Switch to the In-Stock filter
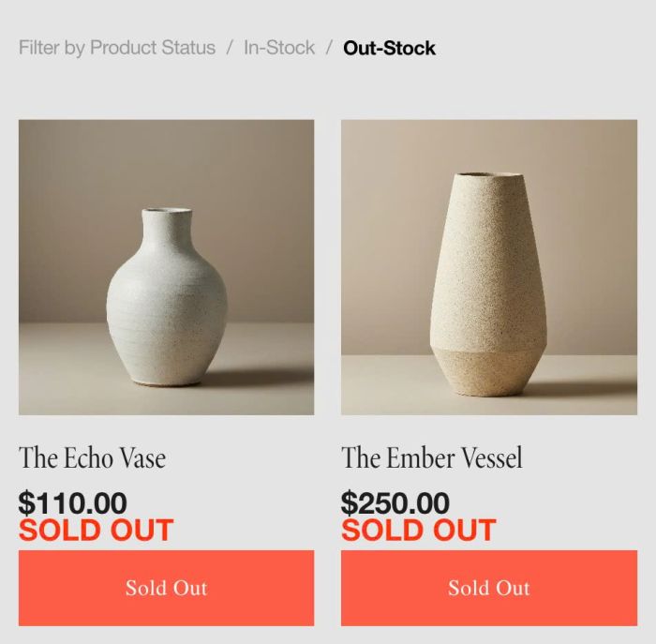The height and width of the screenshot is (644, 656). [x=279, y=48]
